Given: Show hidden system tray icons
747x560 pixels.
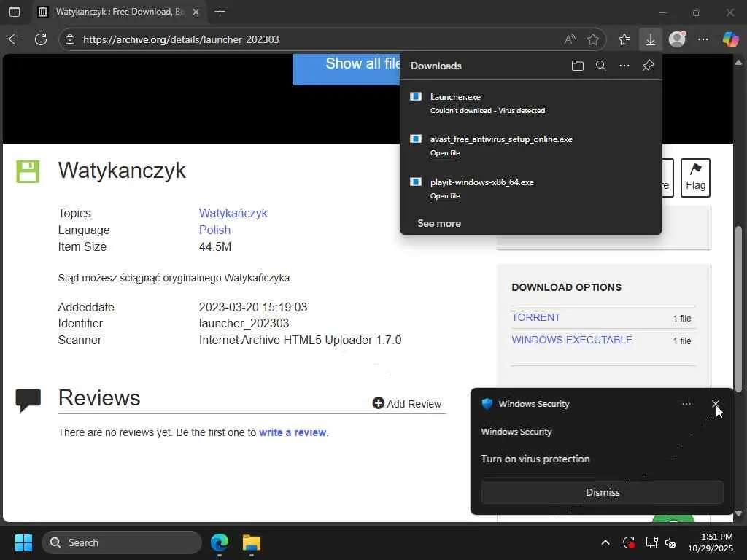Looking at the screenshot, I should coord(605,542).
